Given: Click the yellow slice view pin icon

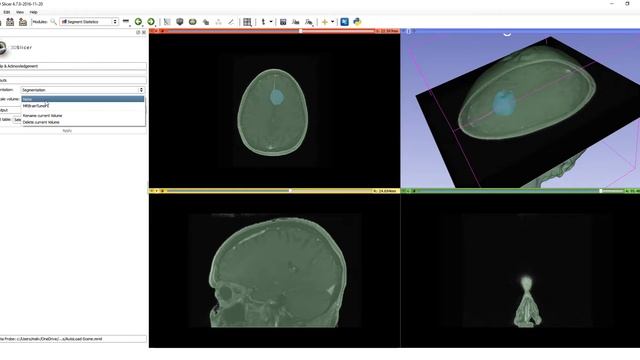Looking at the screenshot, I should tap(152, 191).
